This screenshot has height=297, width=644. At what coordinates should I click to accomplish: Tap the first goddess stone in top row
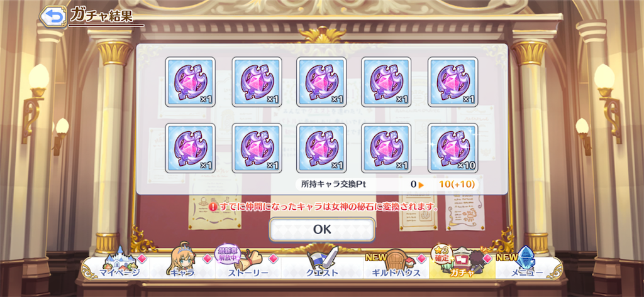(x=190, y=82)
